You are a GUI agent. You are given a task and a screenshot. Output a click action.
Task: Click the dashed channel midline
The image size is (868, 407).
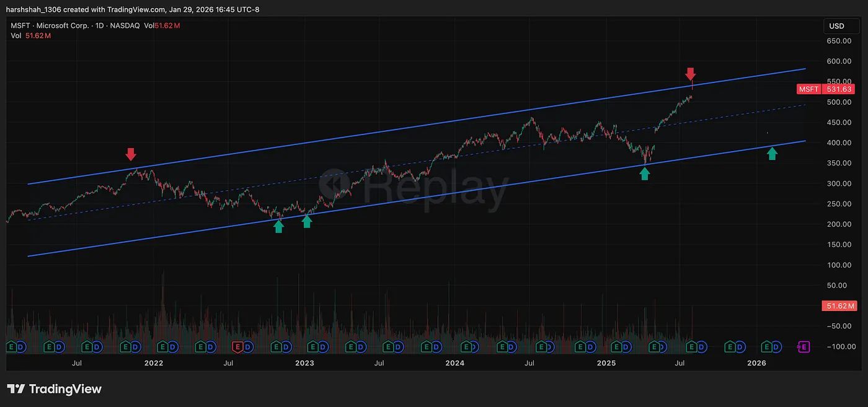tap(417, 162)
